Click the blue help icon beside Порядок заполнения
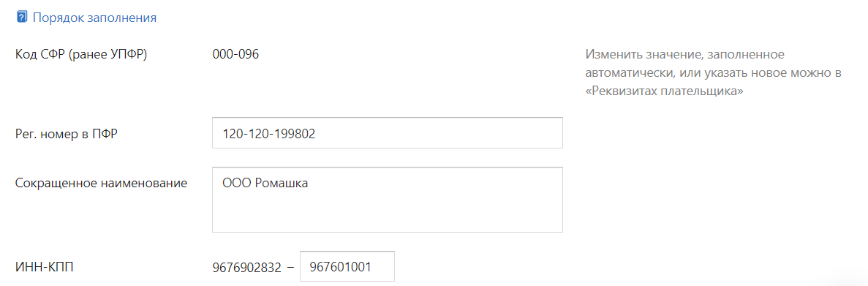Screen dimensions: 868x286 (22, 17)
